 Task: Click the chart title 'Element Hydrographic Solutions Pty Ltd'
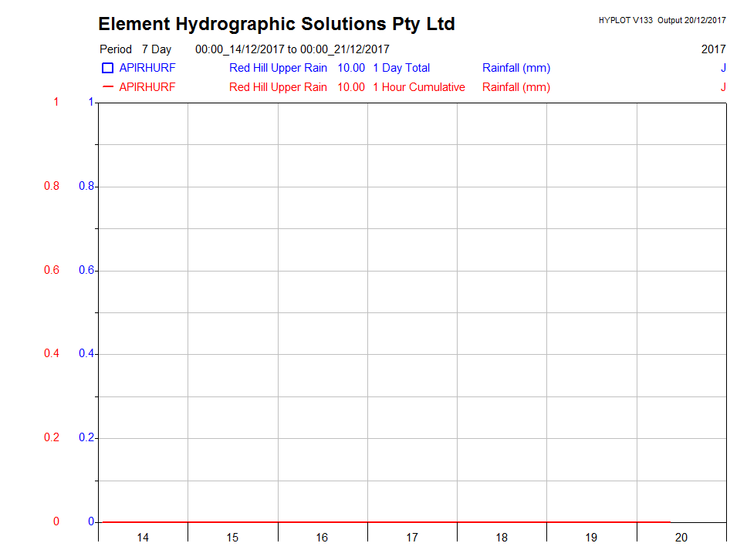276,24
